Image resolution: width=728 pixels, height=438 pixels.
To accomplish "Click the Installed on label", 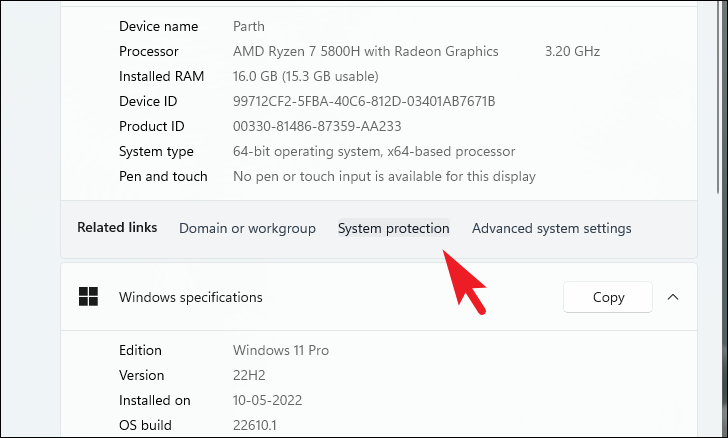I will (155, 400).
